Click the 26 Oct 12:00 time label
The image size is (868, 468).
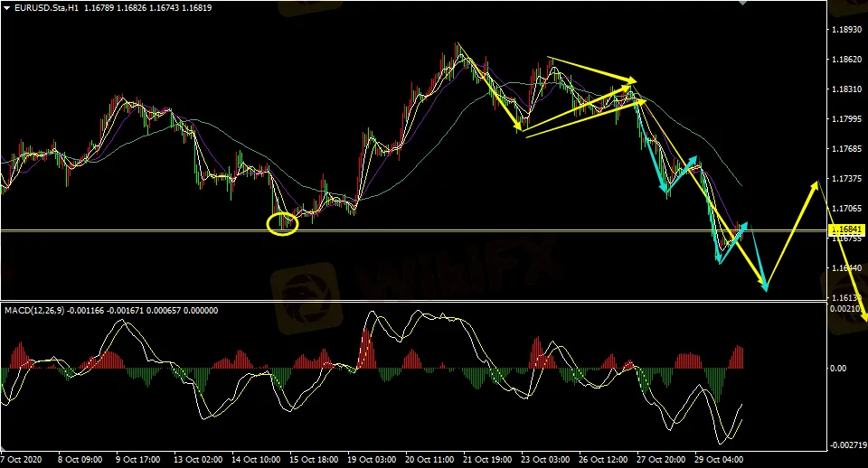(x=603, y=460)
